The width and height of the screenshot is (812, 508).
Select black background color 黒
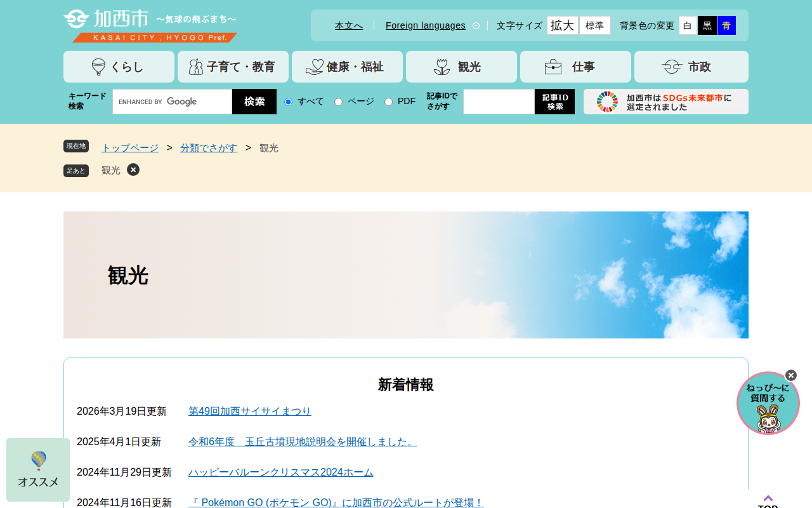pos(707,25)
